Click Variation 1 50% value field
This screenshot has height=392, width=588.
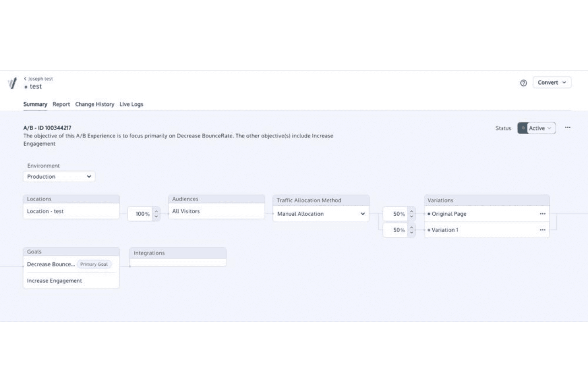pyautogui.click(x=396, y=230)
